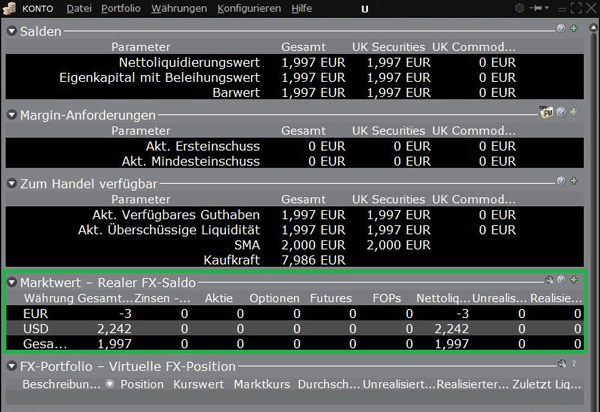
Task: Click the Zuletzt Liq… column header
Action: [x=547, y=384]
